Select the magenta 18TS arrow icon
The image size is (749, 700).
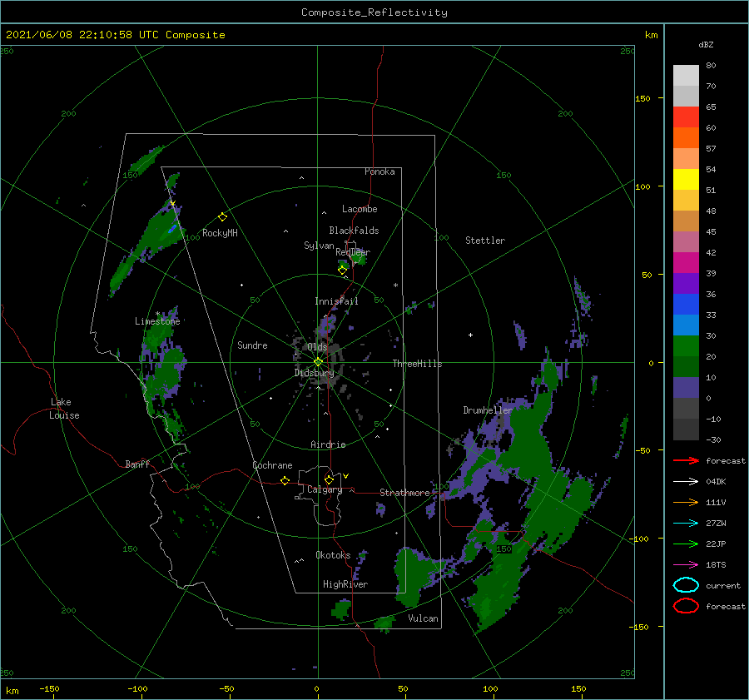pyautogui.click(x=686, y=565)
